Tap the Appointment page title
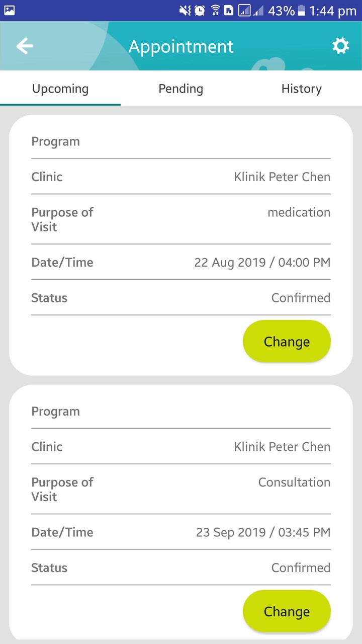362x644 pixels. pos(181,46)
